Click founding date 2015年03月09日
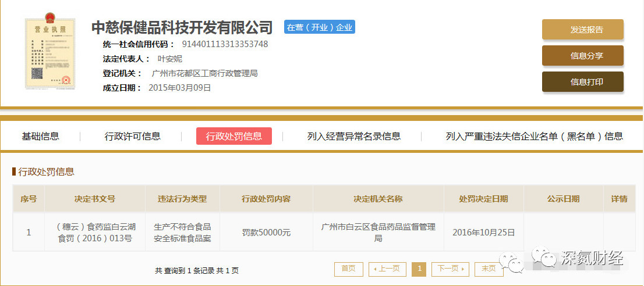This screenshot has width=644, height=286. pyautogui.click(x=179, y=88)
